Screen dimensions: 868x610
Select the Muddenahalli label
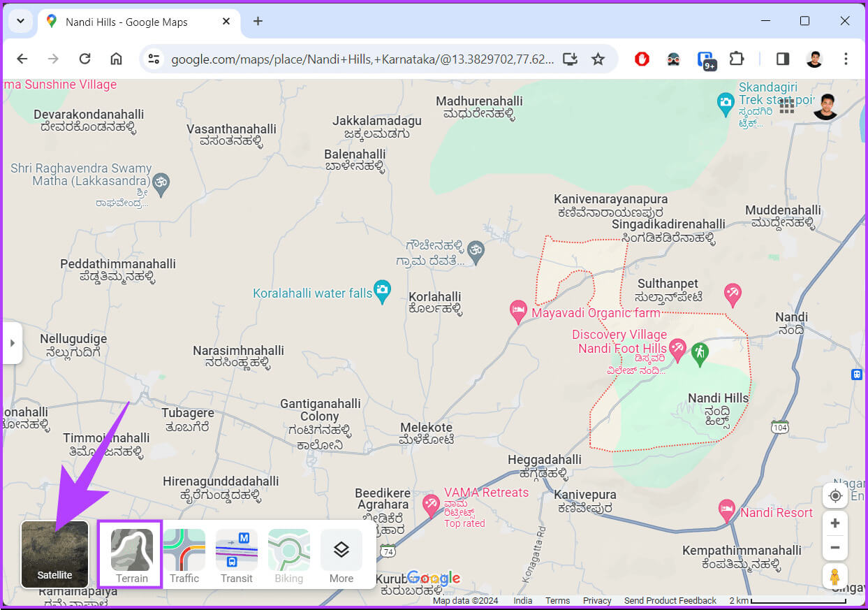[783, 217]
